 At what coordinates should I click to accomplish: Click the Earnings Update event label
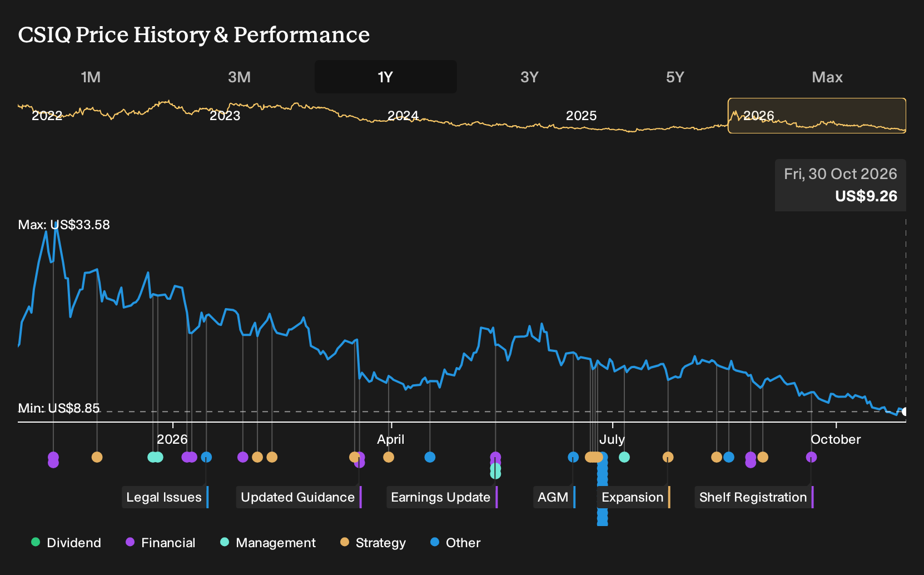(442, 497)
